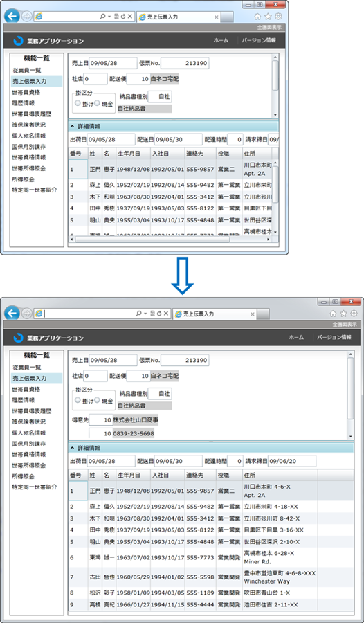Image resolution: width=364 pixels, height=623 pixels.
Task: Open the tools gear in the bottom browser window
Action: tap(354, 314)
